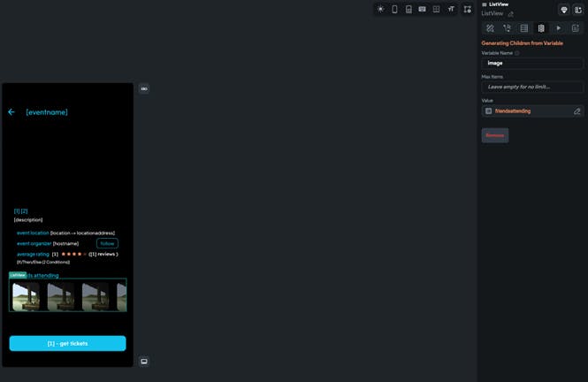Viewport: 588px width, 382px height.
Task: Select the [1] [2] text above description
Action: click(x=20, y=211)
